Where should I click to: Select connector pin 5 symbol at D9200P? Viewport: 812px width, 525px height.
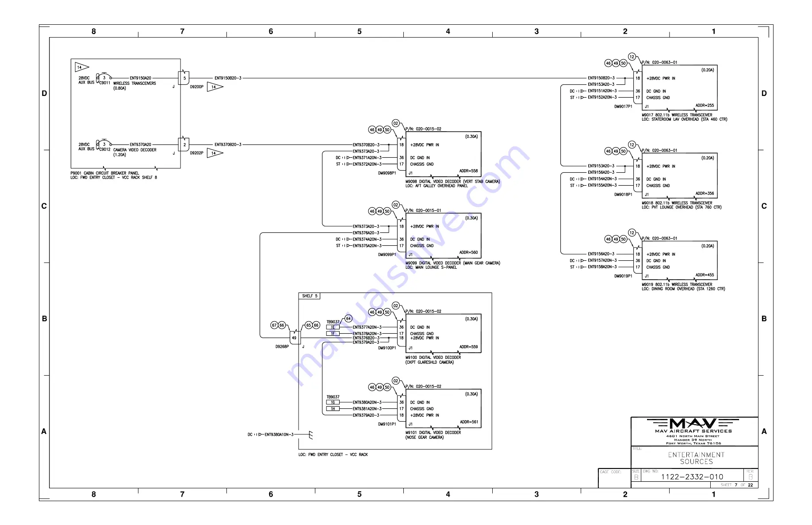[184, 78]
